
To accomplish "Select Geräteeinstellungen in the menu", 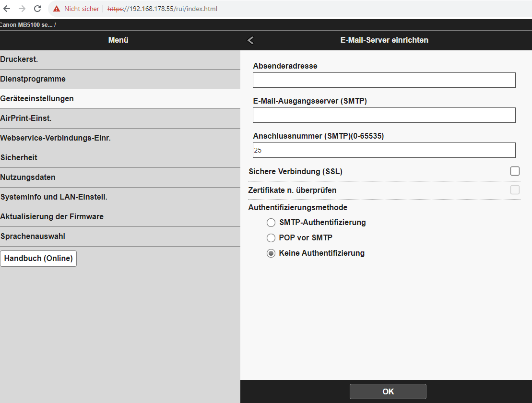I will pyautogui.click(x=120, y=99).
